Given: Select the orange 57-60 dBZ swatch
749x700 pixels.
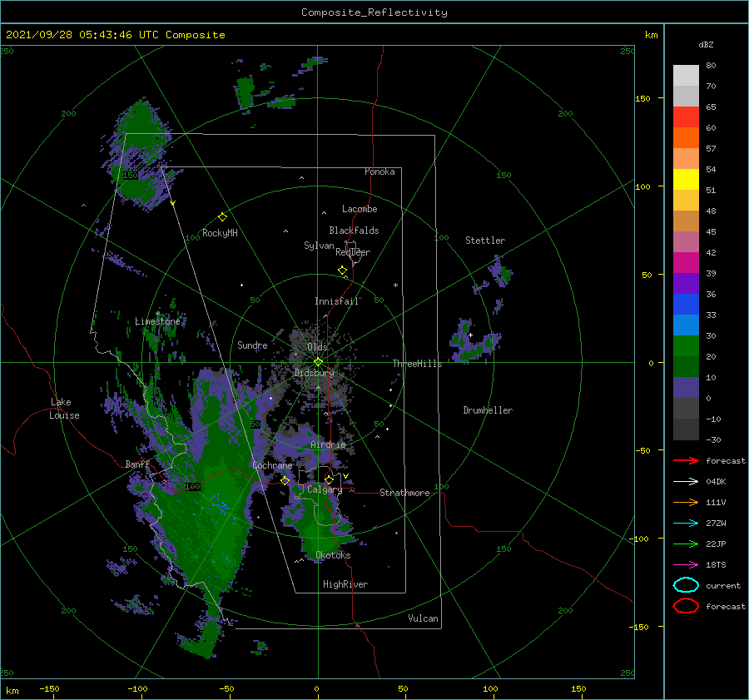Looking at the screenshot, I should pos(686,138).
